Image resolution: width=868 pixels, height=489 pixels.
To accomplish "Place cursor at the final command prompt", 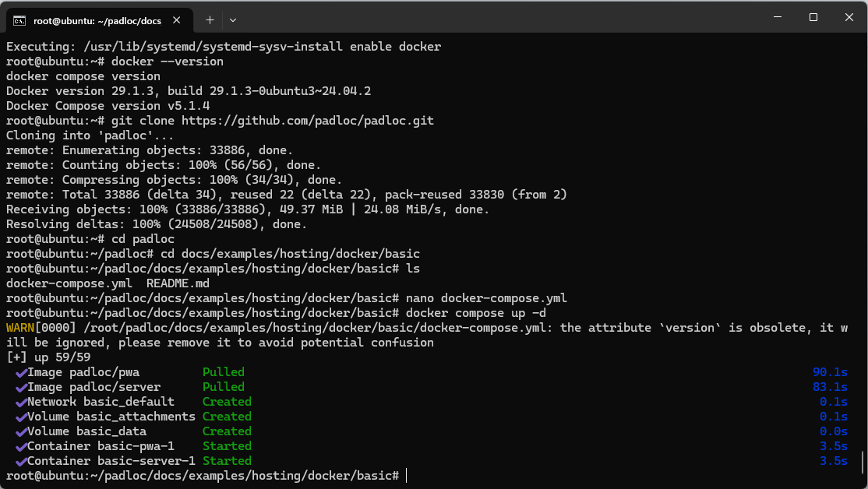I will [x=406, y=476].
